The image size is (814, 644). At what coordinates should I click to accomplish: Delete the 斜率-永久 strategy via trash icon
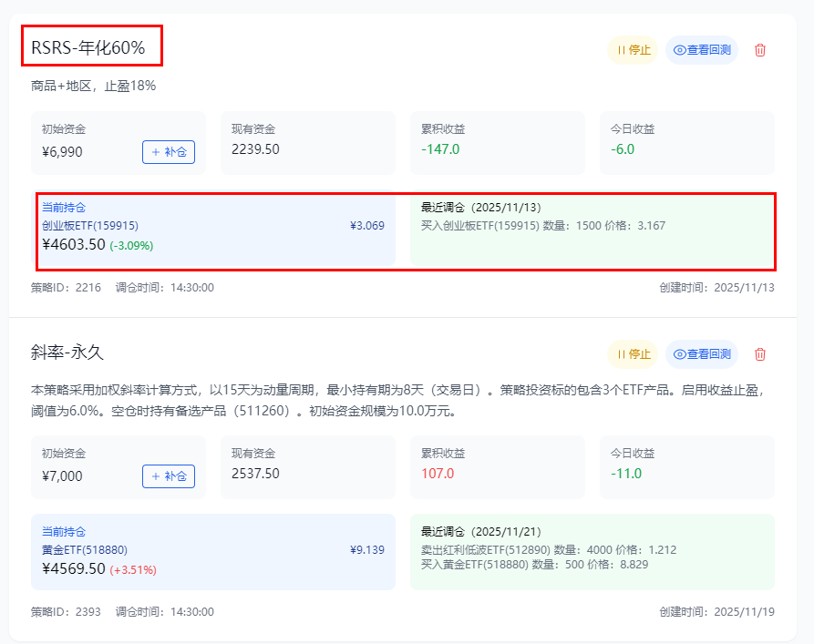760,353
